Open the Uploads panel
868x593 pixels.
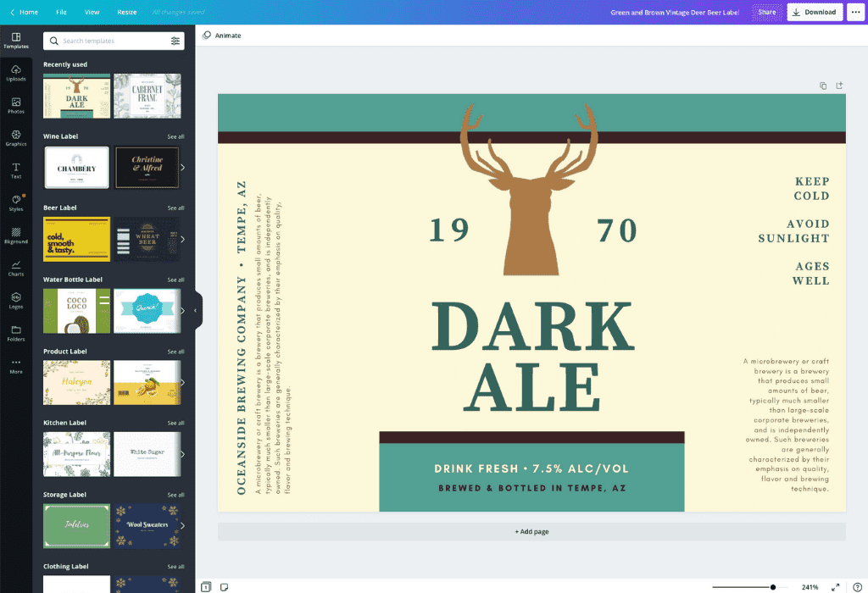click(16, 75)
